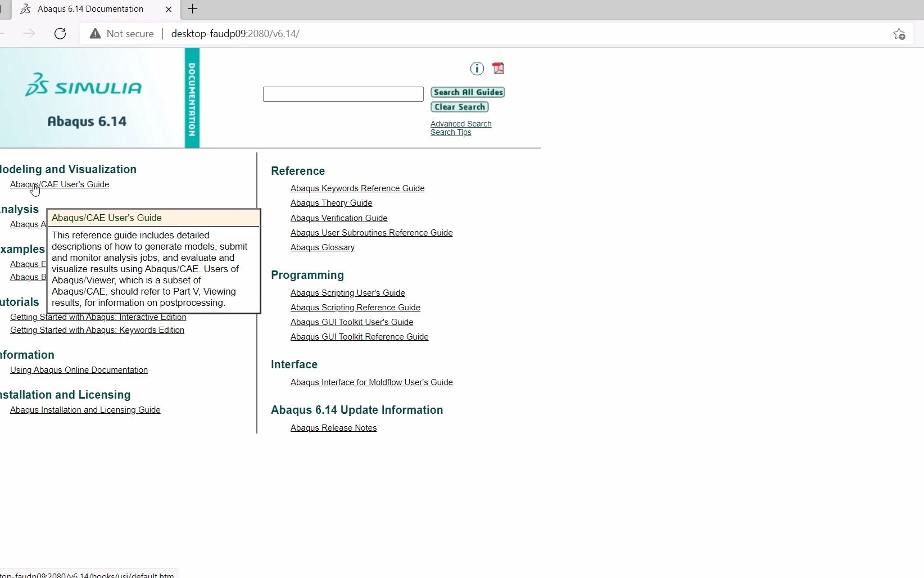Click the Modeling and Visualization heading
The image size is (924, 578).
point(67,169)
